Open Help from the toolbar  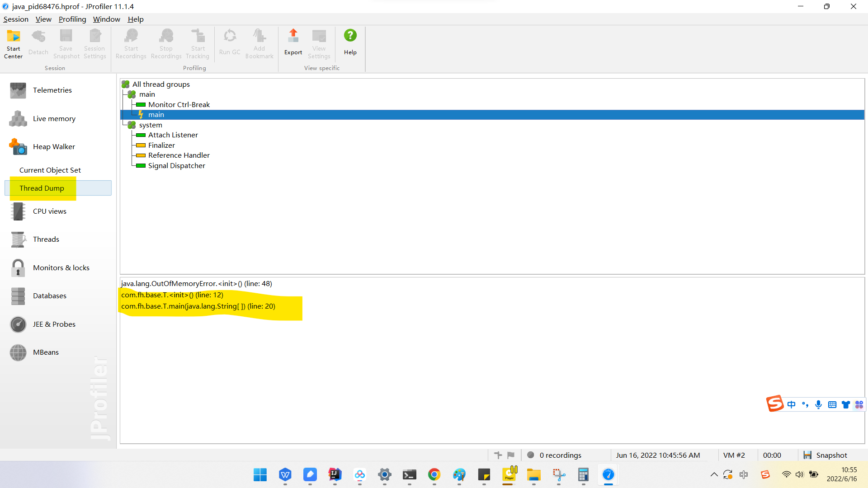click(350, 43)
